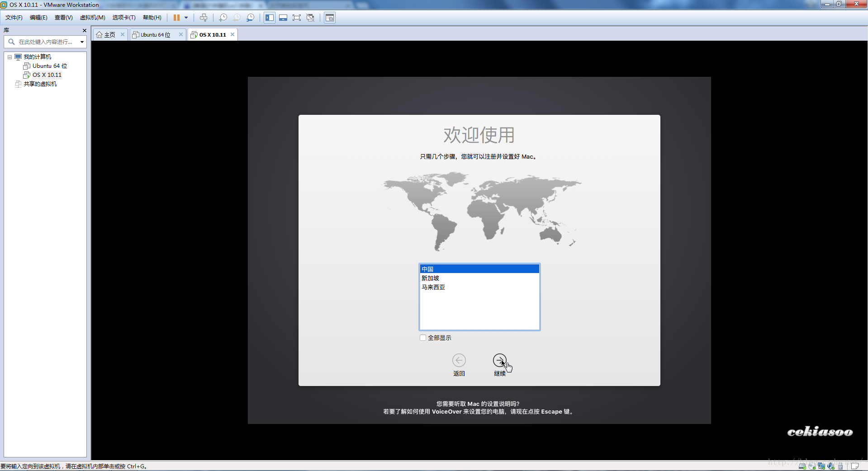Open the snapshot manager icon

pos(250,18)
